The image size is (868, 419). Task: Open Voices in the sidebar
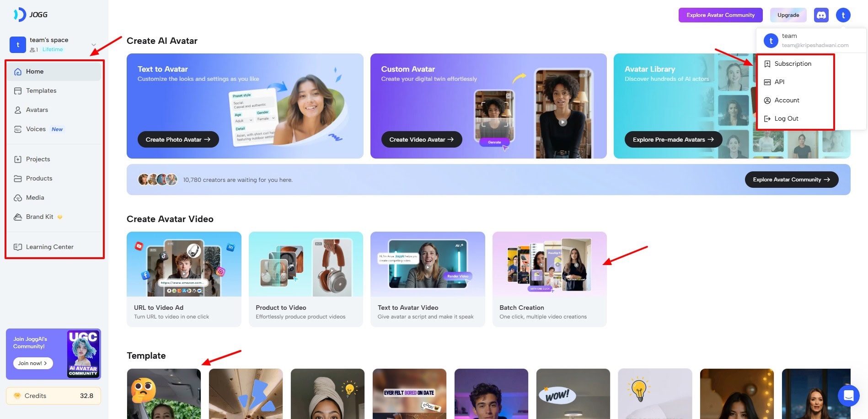pyautogui.click(x=54, y=129)
